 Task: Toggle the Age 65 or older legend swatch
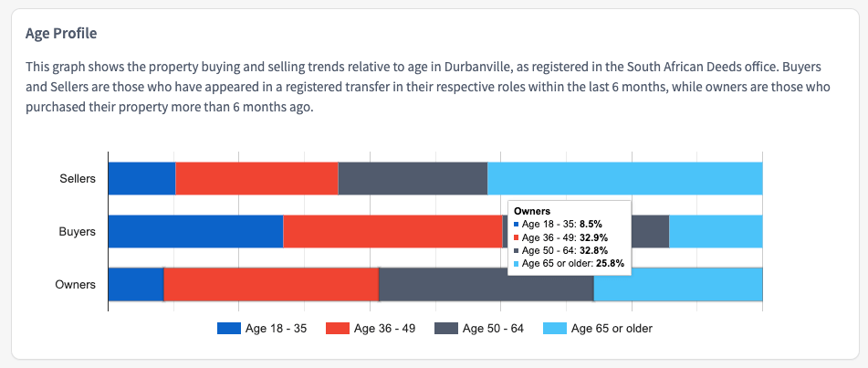(555, 329)
